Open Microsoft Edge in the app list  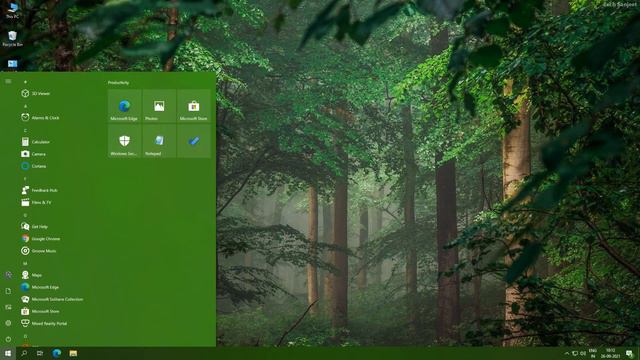[x=59, y=287]
